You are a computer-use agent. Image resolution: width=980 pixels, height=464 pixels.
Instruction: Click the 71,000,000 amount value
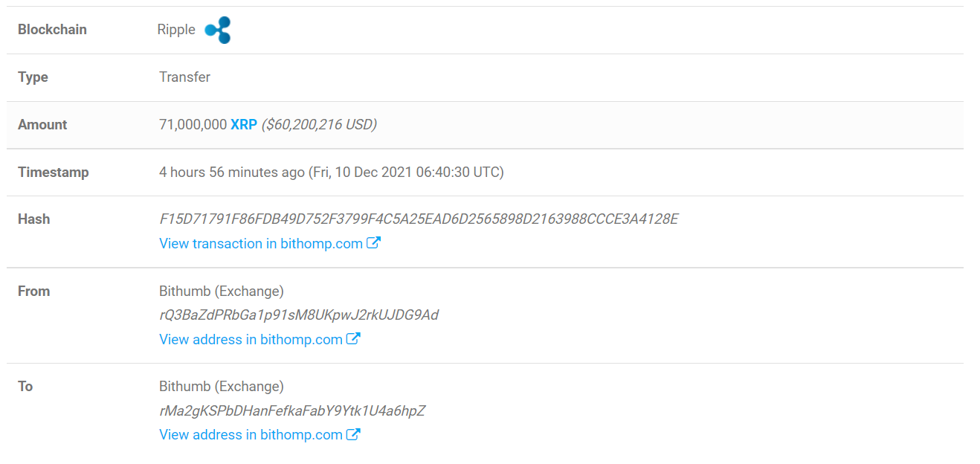[193, 125]
